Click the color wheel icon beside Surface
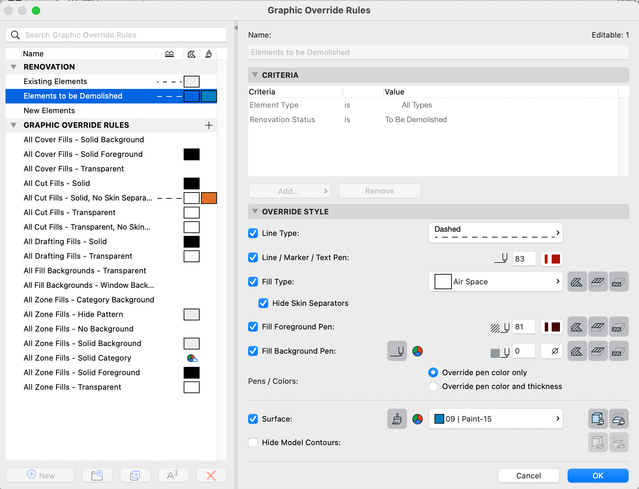Image resolution: width=639 pixels, height=489 pixels. tap(418, 419)
